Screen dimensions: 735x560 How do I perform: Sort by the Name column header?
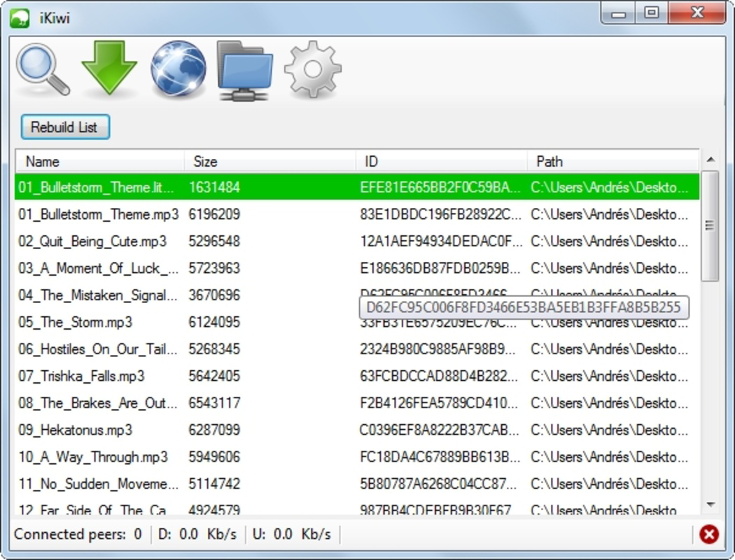[100, 162]
